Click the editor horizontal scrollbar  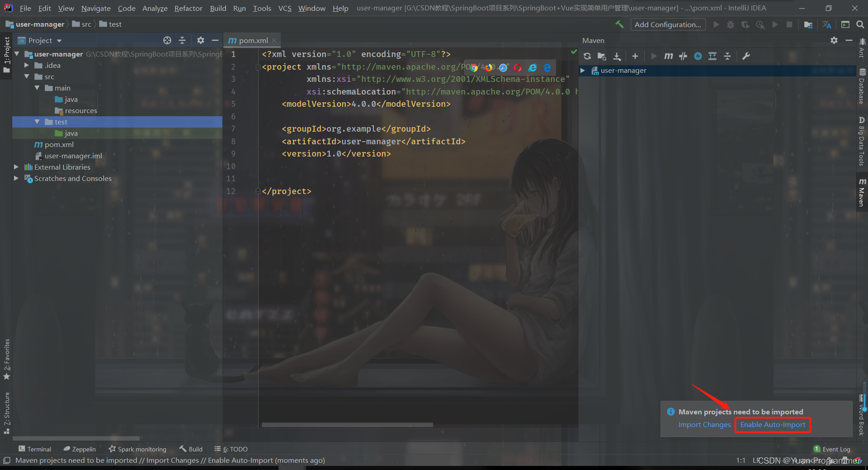pyautogui.click(x=347, y=425)
